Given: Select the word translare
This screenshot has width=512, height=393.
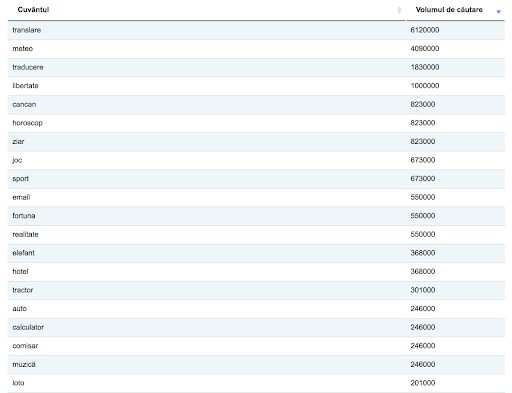Looking at the screenshot, I should click(x=27, y=30).
